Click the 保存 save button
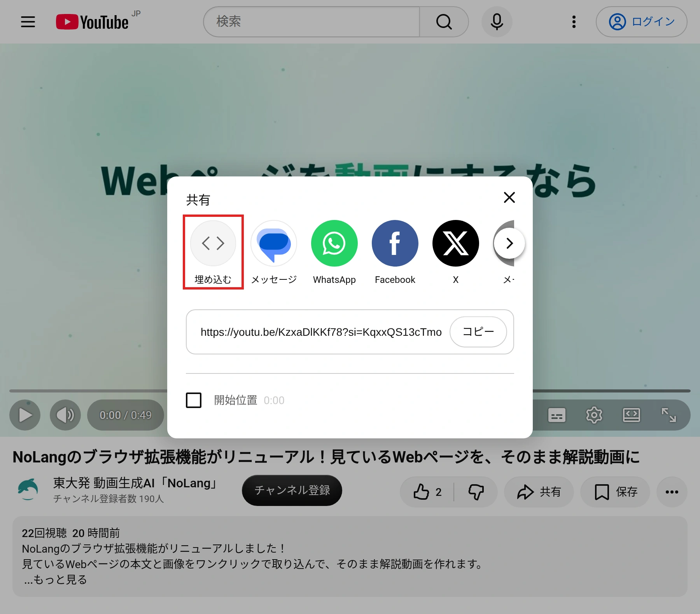 (x=615, y=492)
